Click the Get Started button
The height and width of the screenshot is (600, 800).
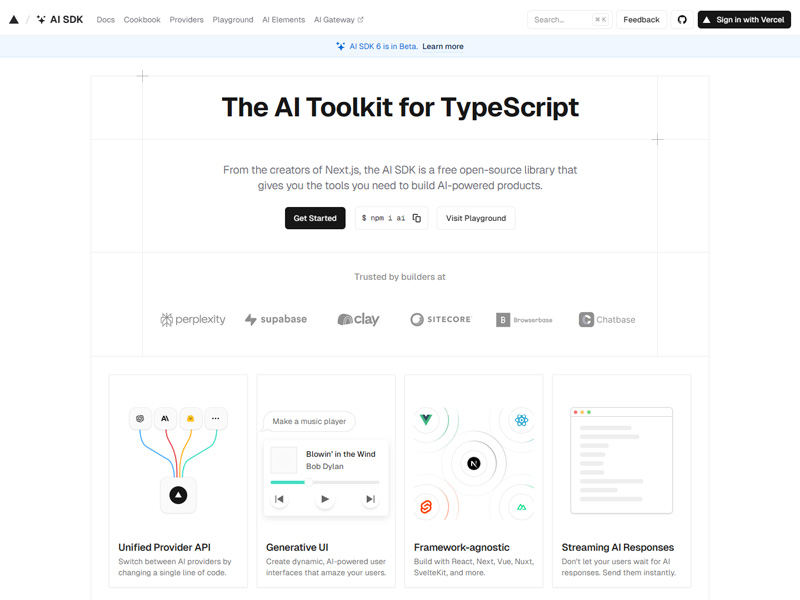pyautogui.click(x=315, y=218)
